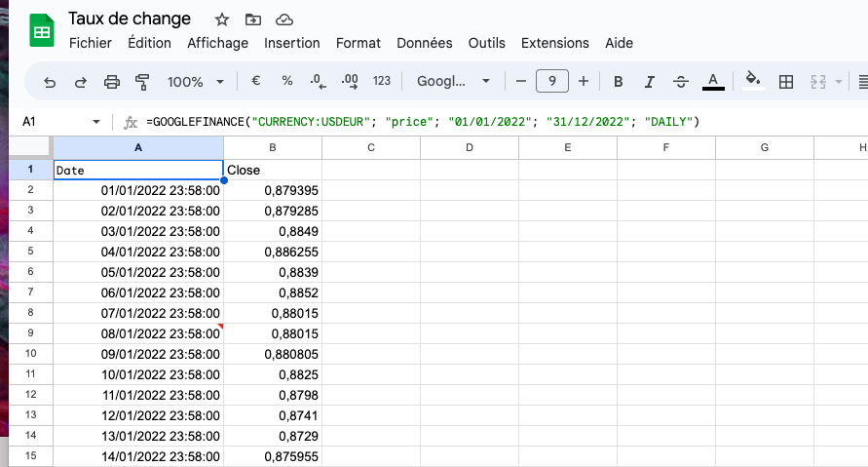The width and height of the screenshot is (868, 467).
Task: Open the zoom 100% dropdown
Action: pyautogui.click(x=196, y=82)
